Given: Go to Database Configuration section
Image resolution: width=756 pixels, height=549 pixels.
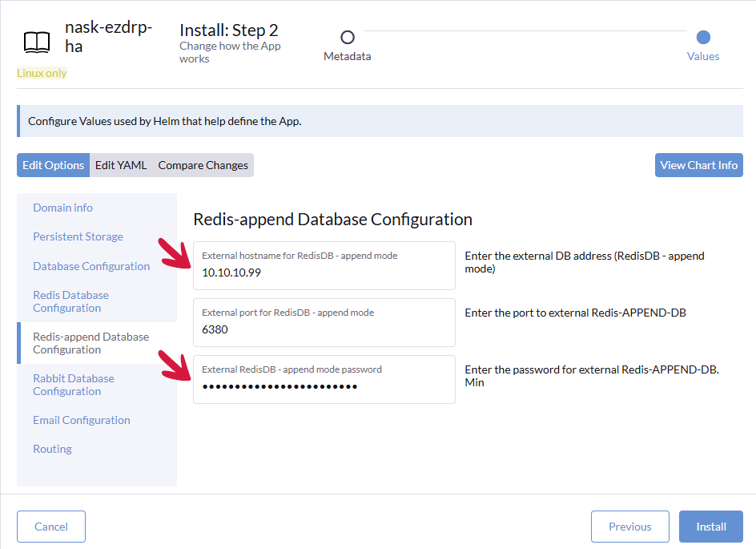Looking at the screenshot, I should [91, 266].
